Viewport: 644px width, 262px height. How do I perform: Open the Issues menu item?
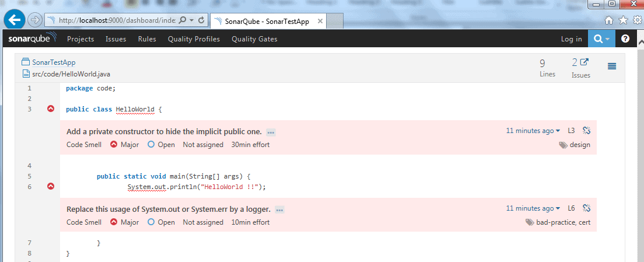click(x=116, y=39)
